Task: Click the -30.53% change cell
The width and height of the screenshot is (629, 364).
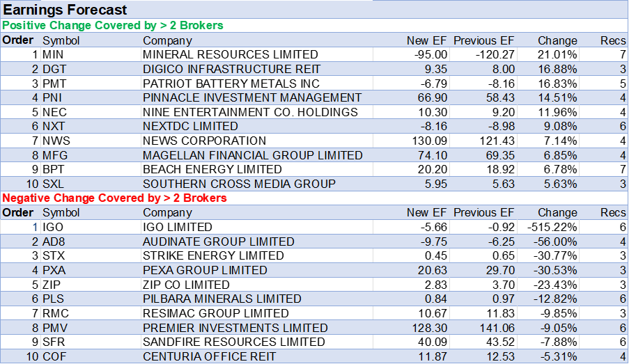Action: click(x=557, y=270)
